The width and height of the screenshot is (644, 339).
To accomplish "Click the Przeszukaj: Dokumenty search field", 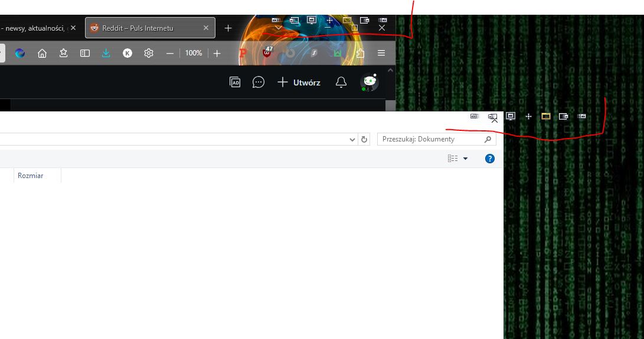I will 431,139.
